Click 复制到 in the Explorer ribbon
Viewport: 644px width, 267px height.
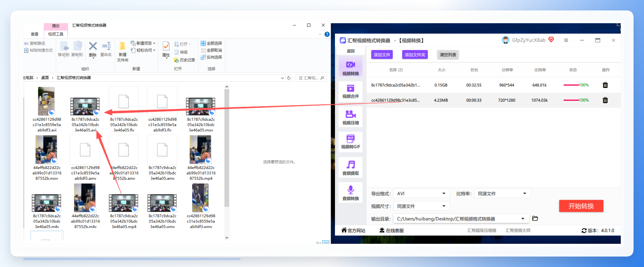[x=77, y=49]
